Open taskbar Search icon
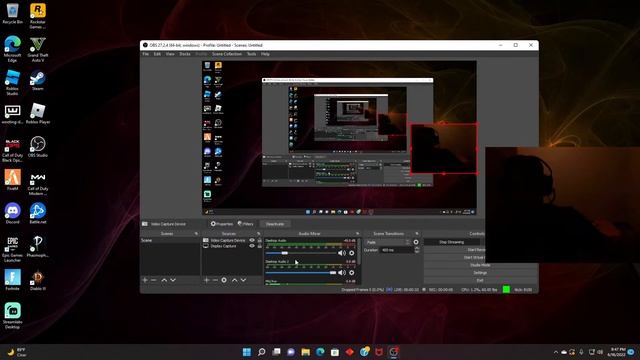 [262, 352]
